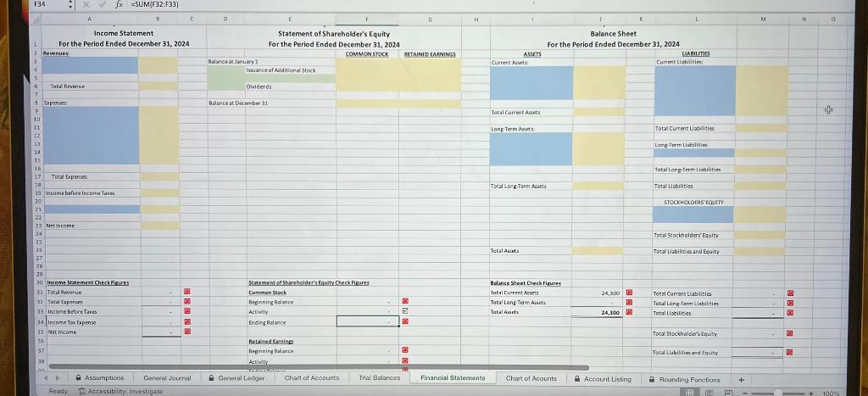
Task: Switch to Page Layout view icon
Action: 709,392
